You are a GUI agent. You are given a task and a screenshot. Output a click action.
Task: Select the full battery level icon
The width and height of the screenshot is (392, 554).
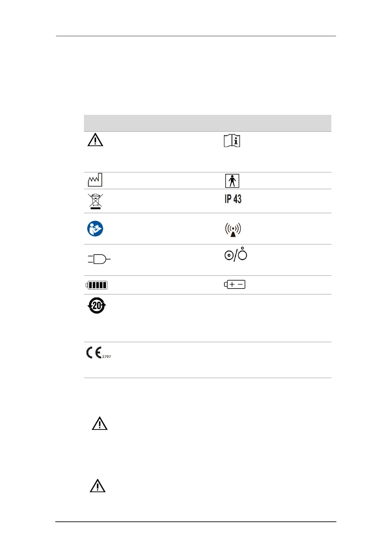(97, 285)
